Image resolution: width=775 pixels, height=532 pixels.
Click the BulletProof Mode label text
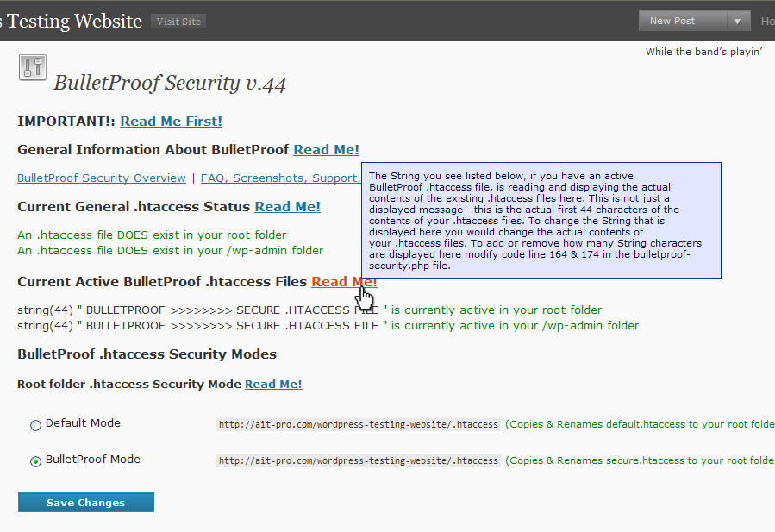pos(93,460)
